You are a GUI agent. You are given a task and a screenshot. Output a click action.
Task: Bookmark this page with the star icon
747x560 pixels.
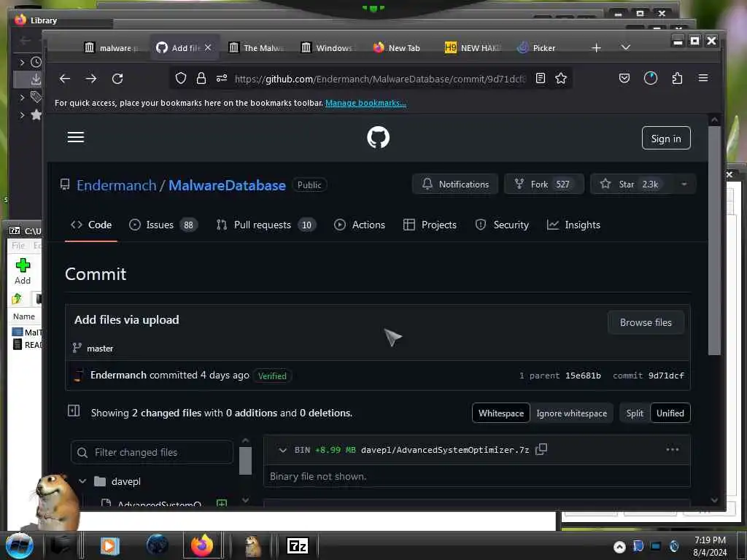[x=561, y=78]
